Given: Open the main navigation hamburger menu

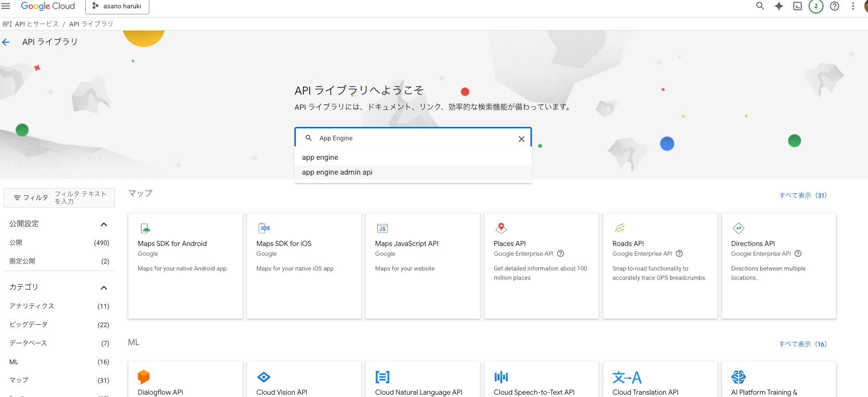Looking at the screenshot, I should click(6, 6).
